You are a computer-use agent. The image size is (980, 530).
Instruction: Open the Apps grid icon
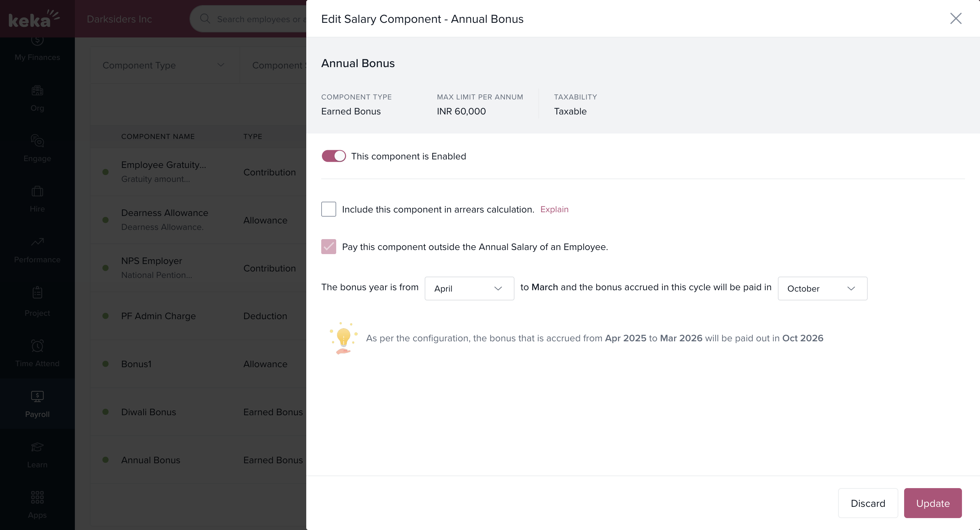pos(37,497)
